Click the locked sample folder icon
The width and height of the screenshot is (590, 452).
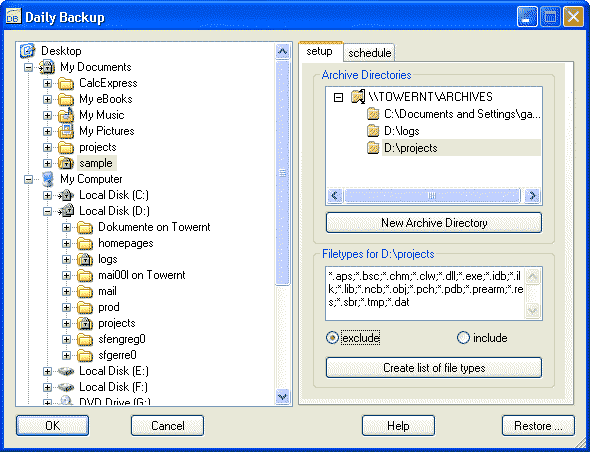pyautogui.click(x=66, y=163)
